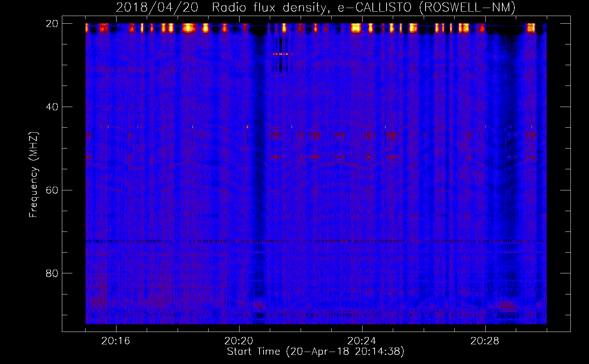Click the 'Start Time (20-Apr-18 20:14:38)' label
589x364 pixels.
(x=316, y=352)
